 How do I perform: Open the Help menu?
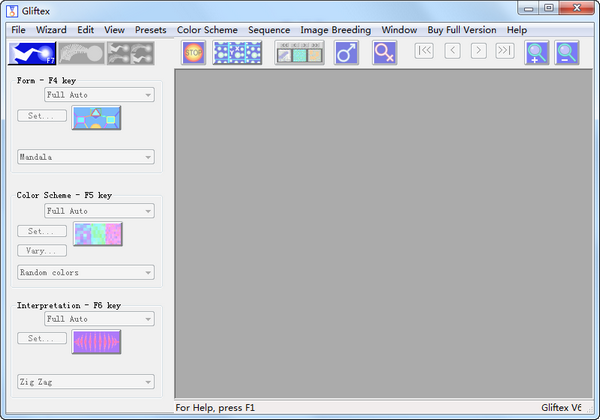tap(517, 30)
